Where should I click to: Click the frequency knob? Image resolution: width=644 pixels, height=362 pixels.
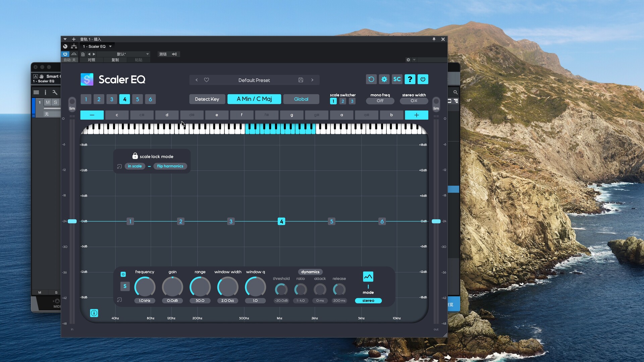(x=145, y=287)
